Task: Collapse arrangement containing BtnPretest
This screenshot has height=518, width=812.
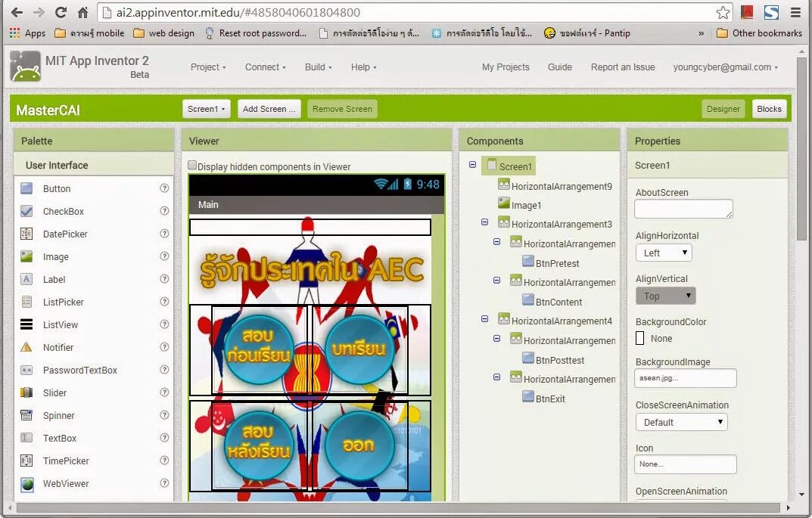Action: 496,242
